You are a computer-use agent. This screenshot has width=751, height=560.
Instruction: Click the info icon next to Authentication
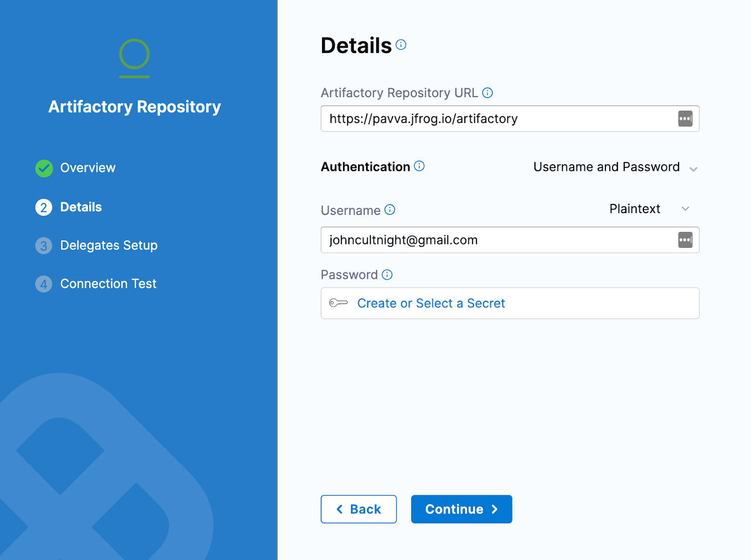(x=419, y=166)
